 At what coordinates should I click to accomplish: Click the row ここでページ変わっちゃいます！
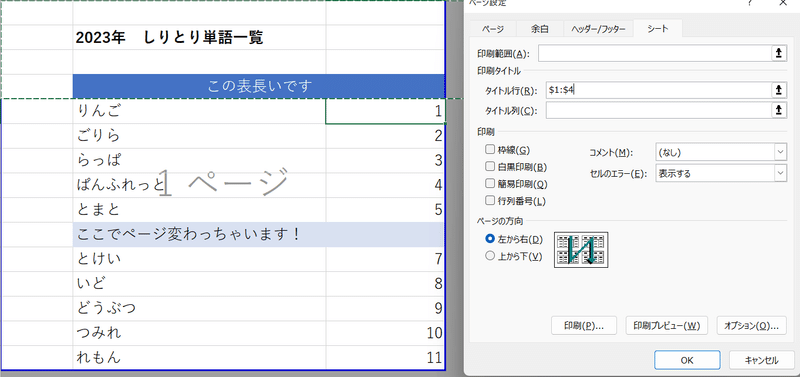click(x=259, y=235)
